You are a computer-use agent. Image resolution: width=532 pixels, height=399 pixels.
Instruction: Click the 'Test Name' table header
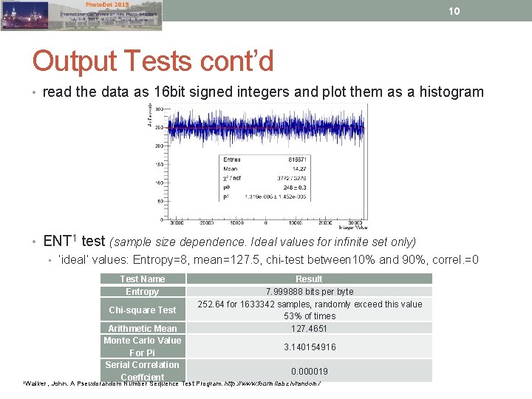coord(143,279)
